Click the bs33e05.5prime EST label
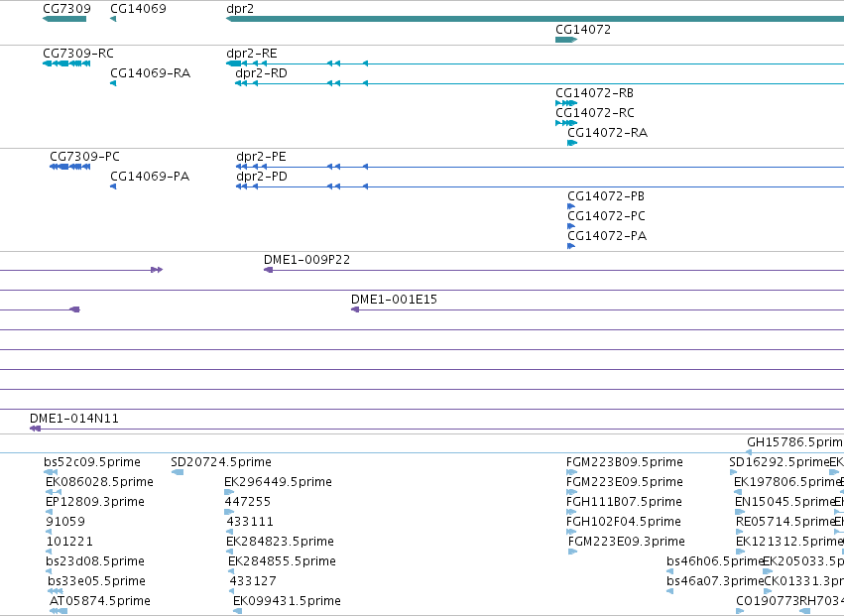Viewport: 844px width, 616px height. click(97, 581)
